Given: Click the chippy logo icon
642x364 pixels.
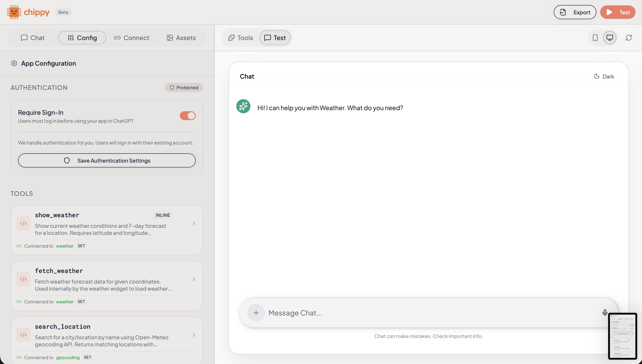Looking at the screenshot, I should (14, 12).
